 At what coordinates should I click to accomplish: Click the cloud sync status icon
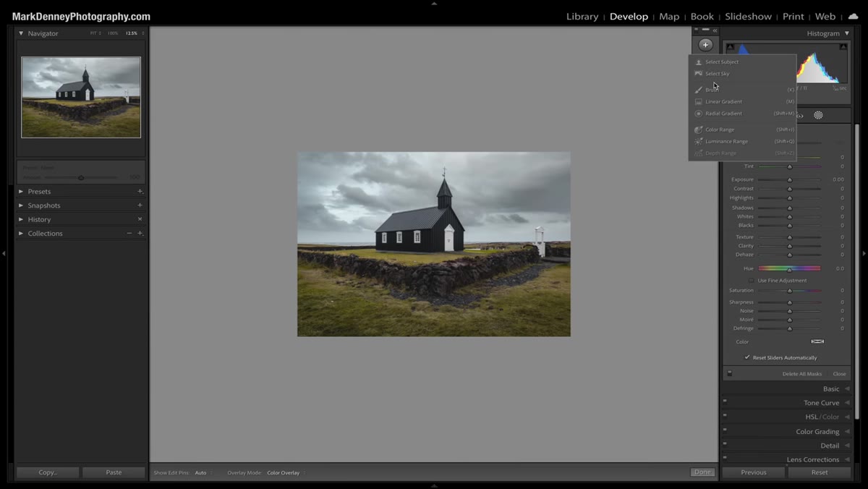point(853,16)
